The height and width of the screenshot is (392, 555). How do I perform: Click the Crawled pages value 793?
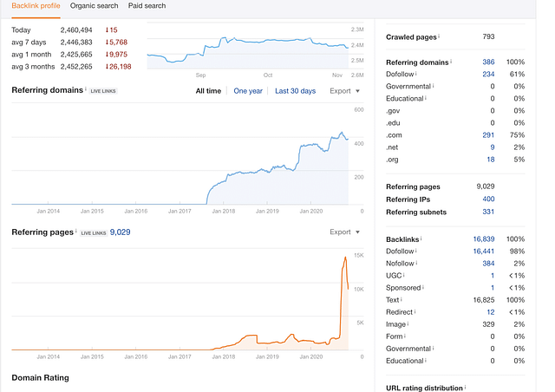[488, 36]
